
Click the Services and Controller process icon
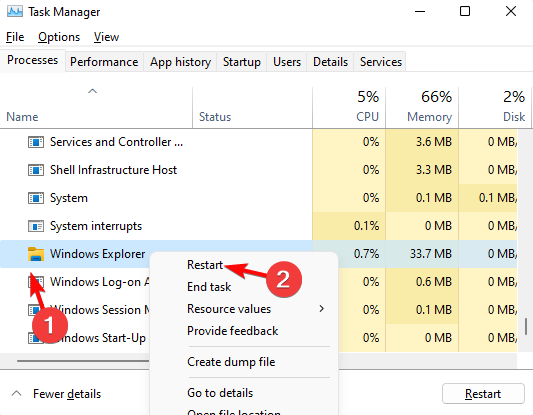tap(36, 142)
